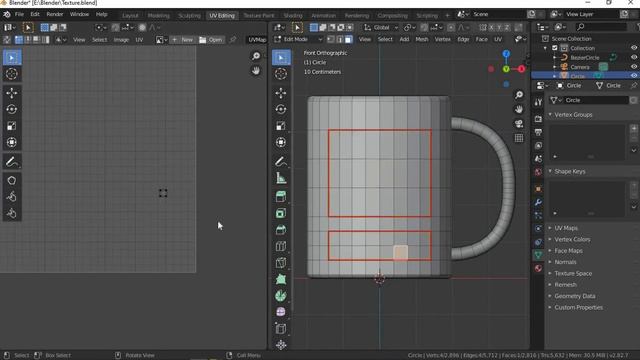
Task: Open the Global transform orientation dropdown
Action: [380, 27]
